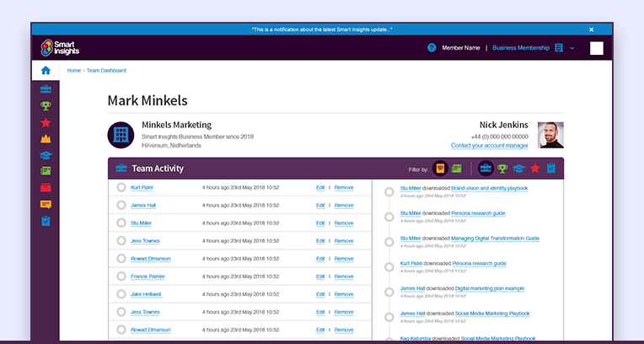Filter Team Activity by the briefcase icon
This screenshot has width=644, height=344.
[486, 168]
